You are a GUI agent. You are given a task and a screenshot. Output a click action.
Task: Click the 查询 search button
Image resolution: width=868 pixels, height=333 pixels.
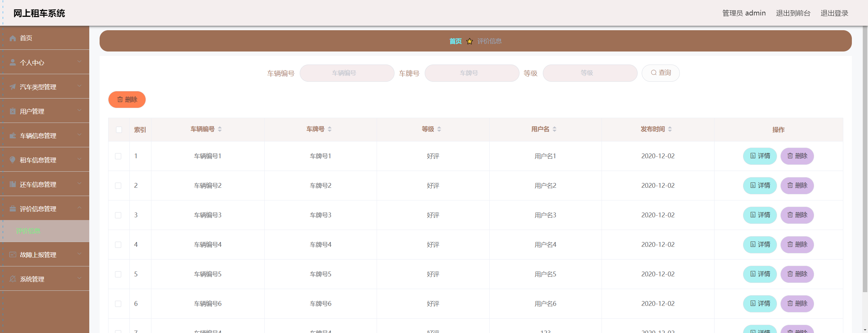(x=661, y=73)
